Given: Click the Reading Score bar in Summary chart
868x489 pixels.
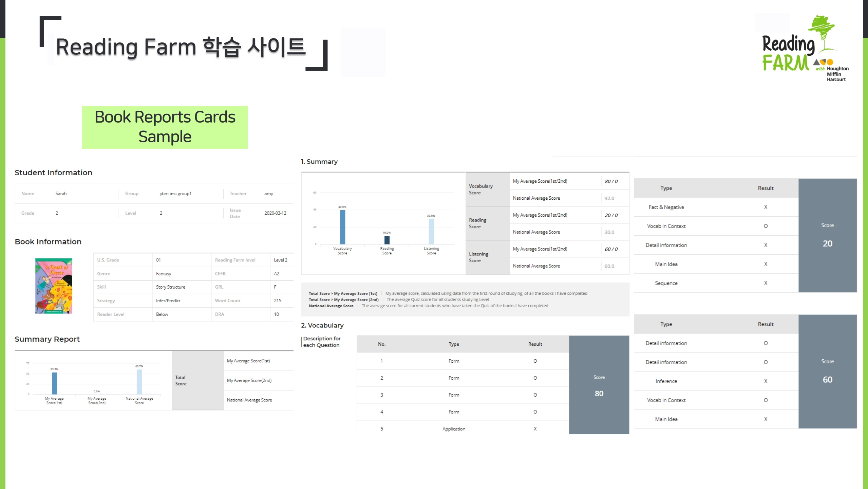Looking at the screenshot, I should (387, 240).
